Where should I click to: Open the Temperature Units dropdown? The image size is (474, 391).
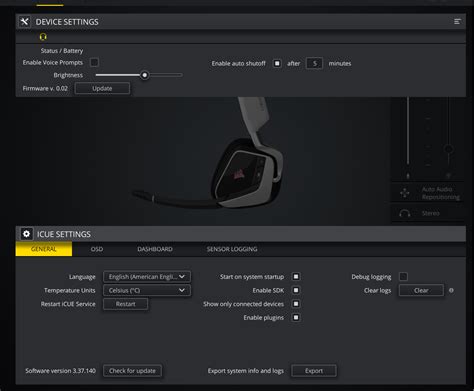click(147, 290)
